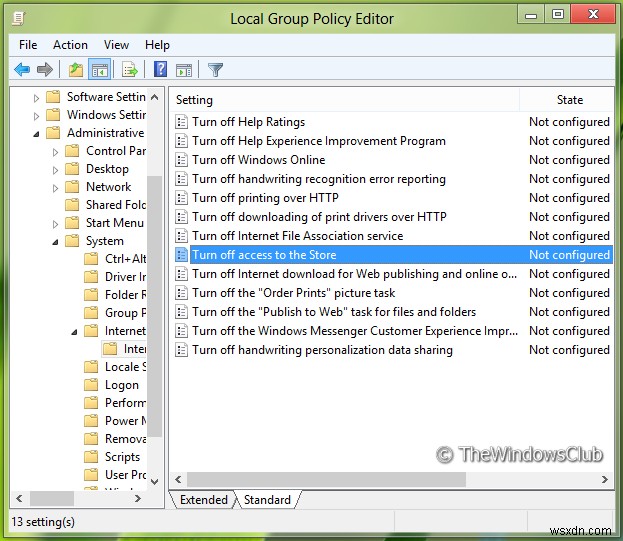
Task: Click the settings list scroll right arrow
Action: [x=605, y=479]
